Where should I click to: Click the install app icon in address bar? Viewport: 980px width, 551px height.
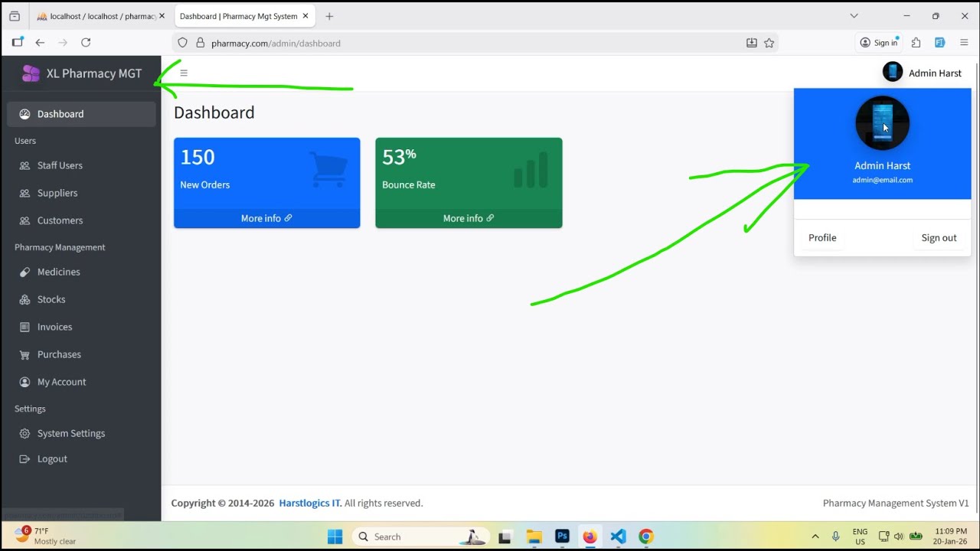(752, 43)
